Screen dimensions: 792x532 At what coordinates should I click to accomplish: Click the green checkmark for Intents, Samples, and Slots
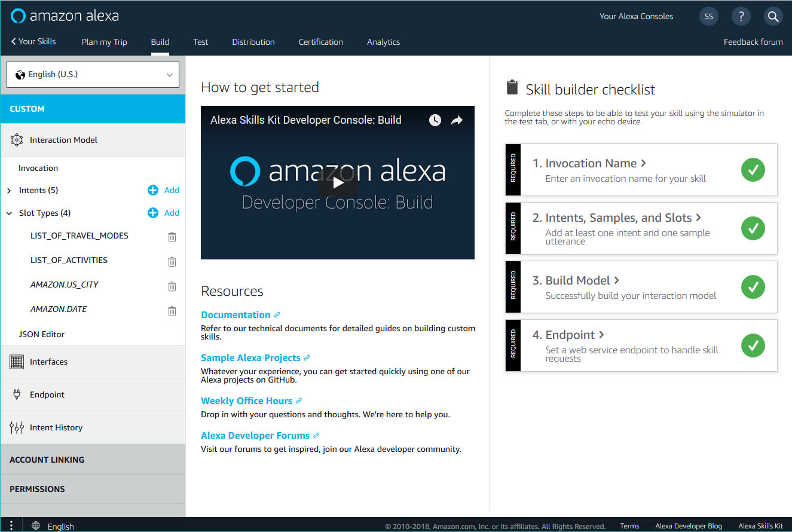[x=753, y=228]
